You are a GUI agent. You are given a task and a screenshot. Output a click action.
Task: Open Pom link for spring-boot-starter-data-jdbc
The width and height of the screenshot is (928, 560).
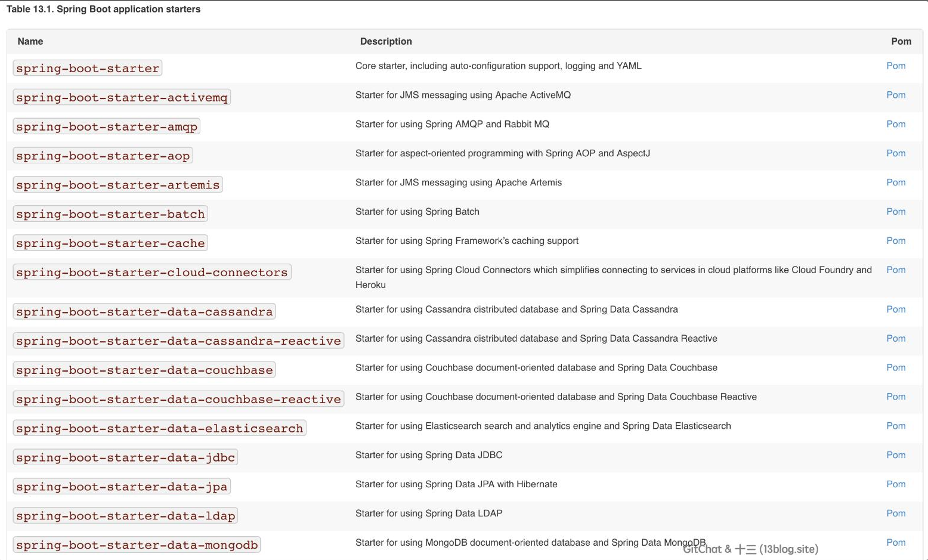click(896, 456)
